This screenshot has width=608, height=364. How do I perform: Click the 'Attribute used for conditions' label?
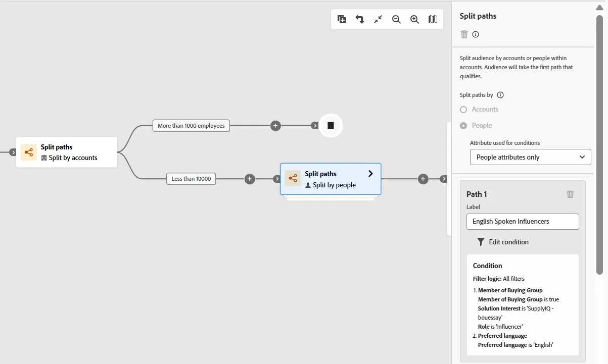point(505,143)
